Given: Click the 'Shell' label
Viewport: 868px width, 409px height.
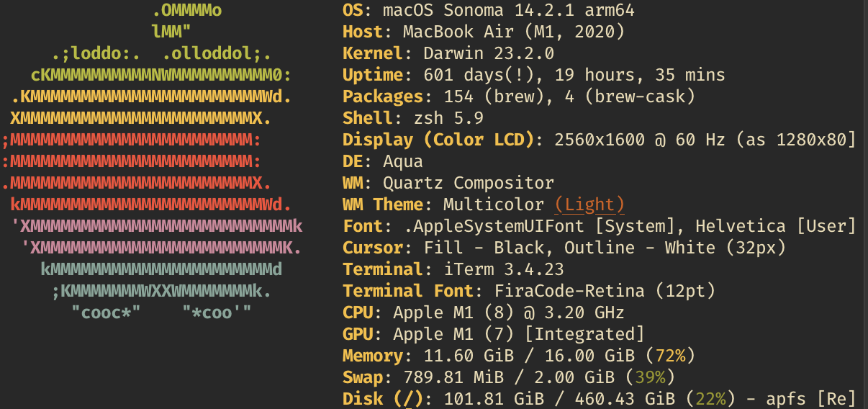Looking at the screenshot, I should coord(368,119).
